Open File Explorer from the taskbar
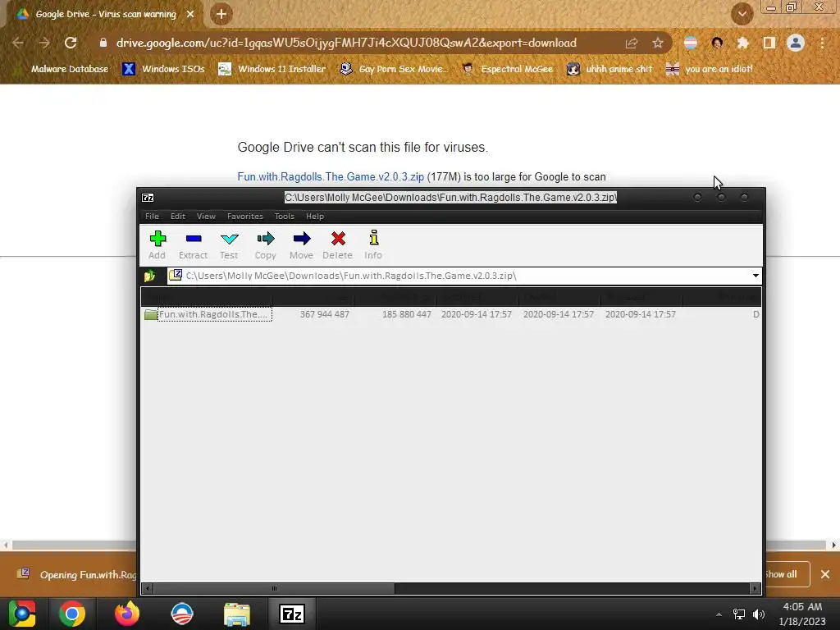840x630 pixels. coord(237,614)
